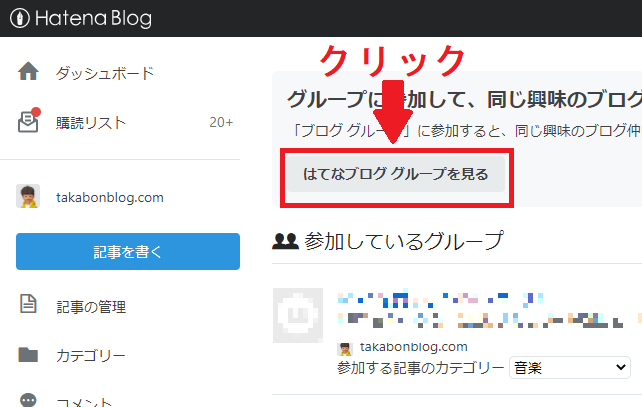Open takabonblog.com link under the group
The image size is (642, 407).
point(414,347)
